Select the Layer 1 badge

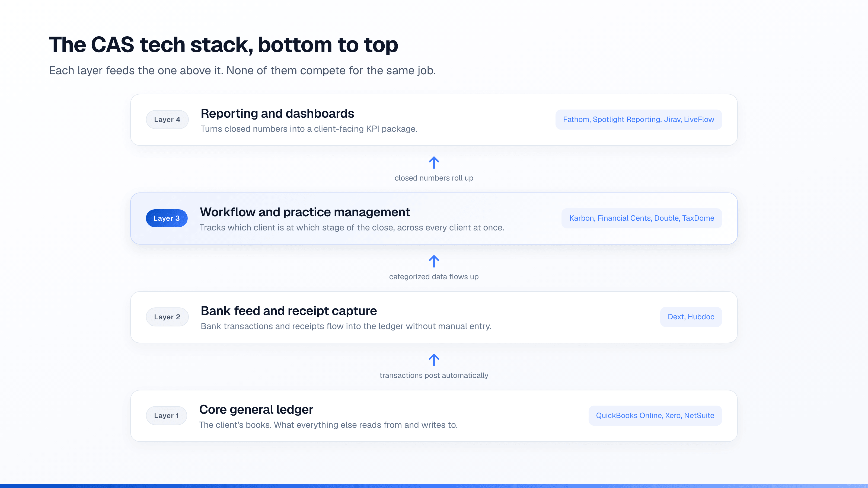(x=167, y=416)
